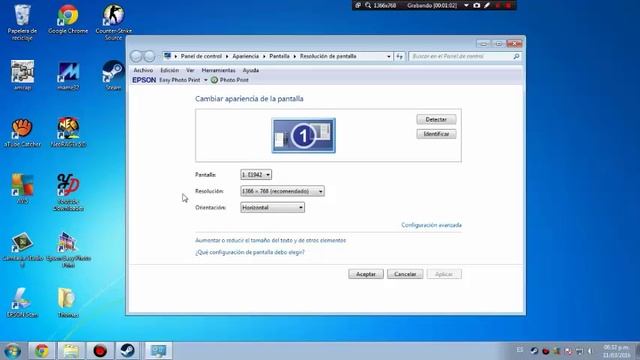This screenshot has width=640, height=360.
Task: Open the Easy Photo Print dropdown arrow
Action: [206, 80]
